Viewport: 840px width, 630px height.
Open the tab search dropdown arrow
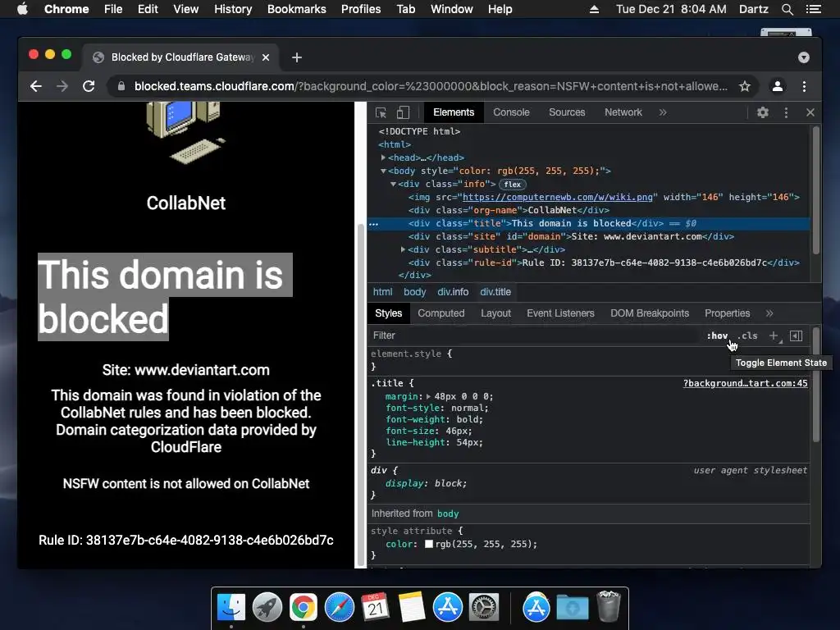[804, 57]
